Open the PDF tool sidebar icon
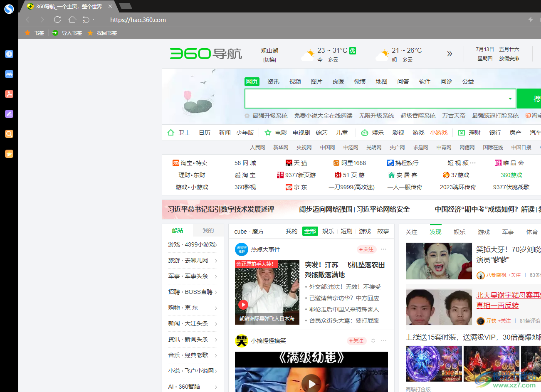541x392 pixels. coord(9,94)
